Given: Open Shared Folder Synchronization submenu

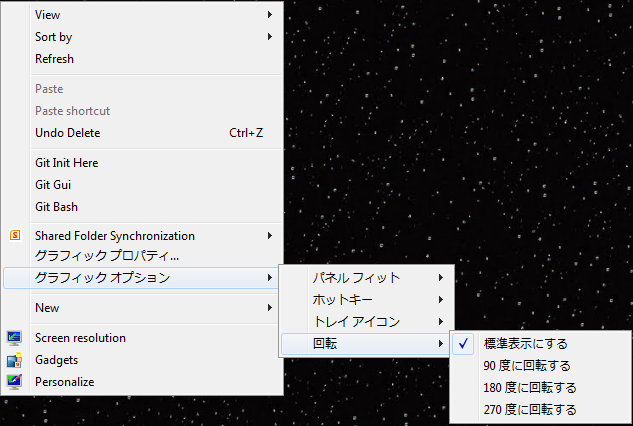Looking at the screenshot, I should pos(142,236).
